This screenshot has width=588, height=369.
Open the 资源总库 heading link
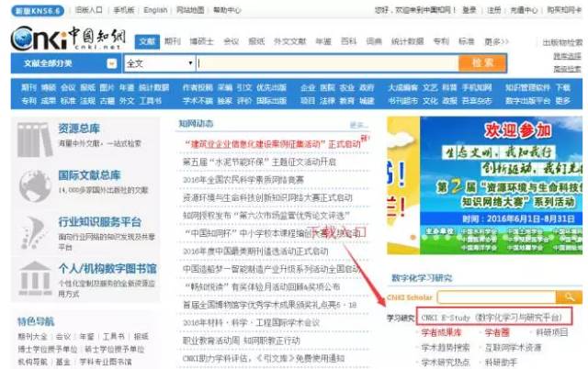pyautogui.click(x=79, y=129)
